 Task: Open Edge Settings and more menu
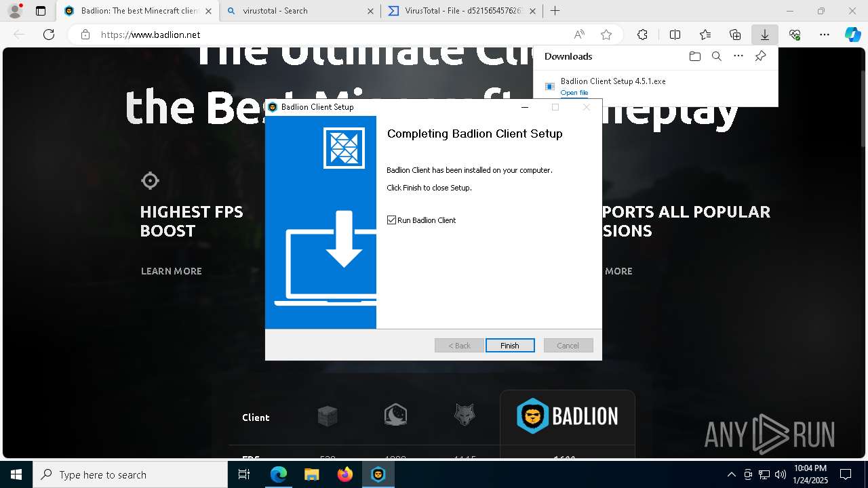coord(825,35)
